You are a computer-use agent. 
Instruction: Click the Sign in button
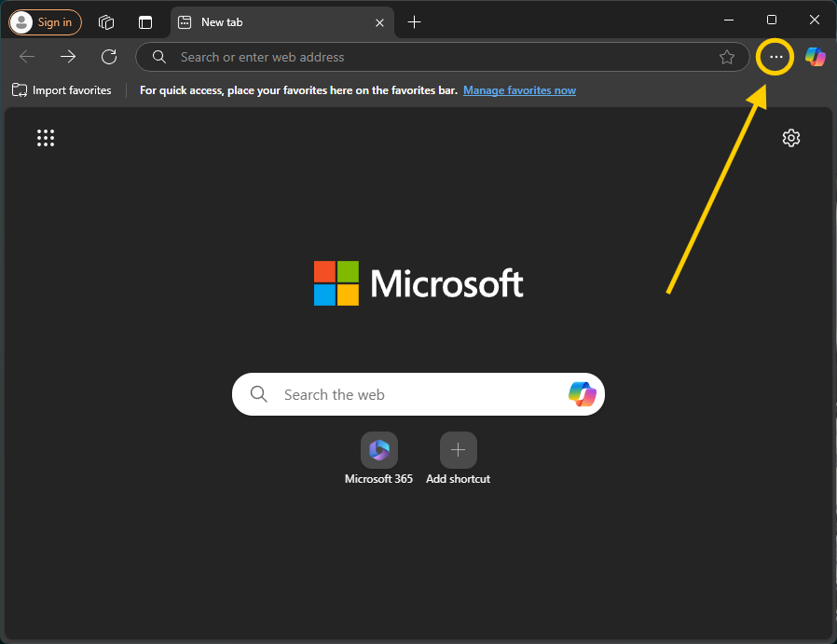point(45,21)
